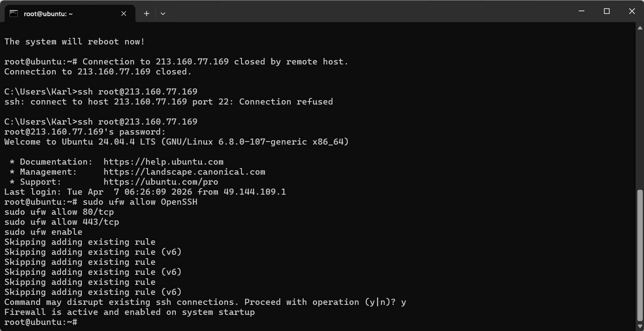The height and width of the screenshot is (331, 644).
Task: Click the empty title bar area
Action: (x=370, y=11)
